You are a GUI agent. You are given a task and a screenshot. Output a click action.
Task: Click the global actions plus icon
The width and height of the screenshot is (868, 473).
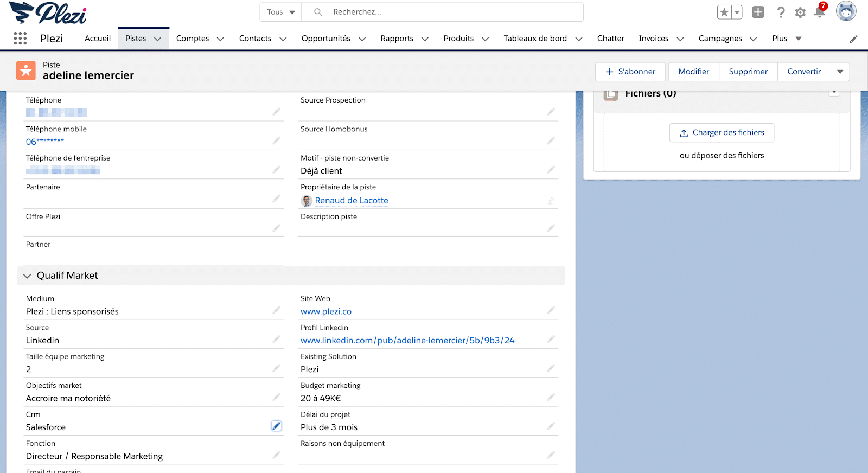758,12
